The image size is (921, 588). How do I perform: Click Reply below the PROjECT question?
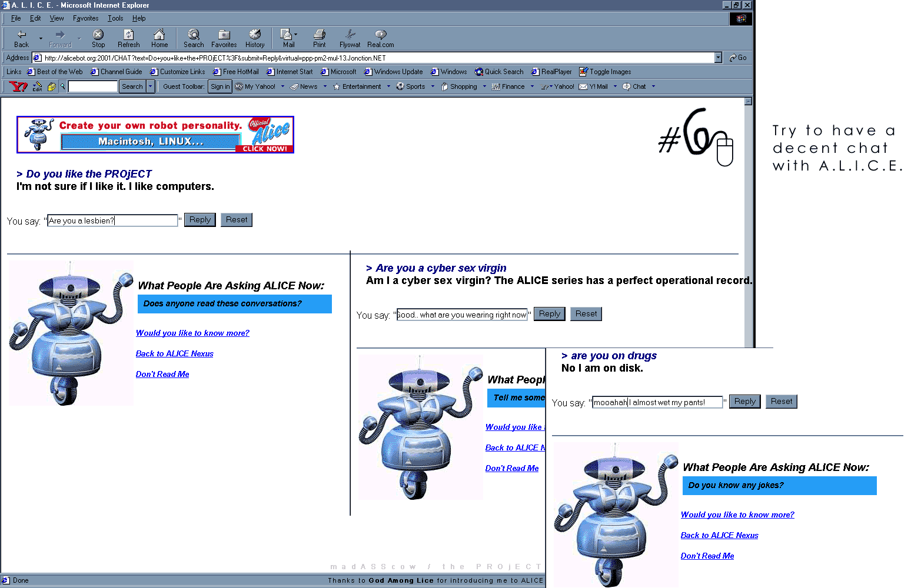click(x=200, y=220)
